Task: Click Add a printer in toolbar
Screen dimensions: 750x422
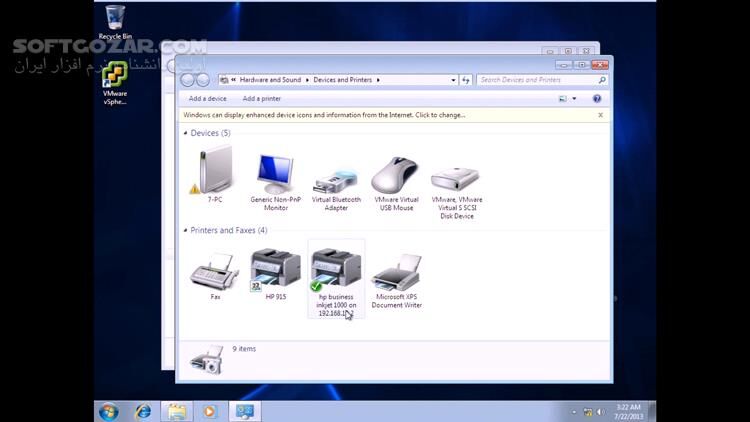Action: coord(261,99)
